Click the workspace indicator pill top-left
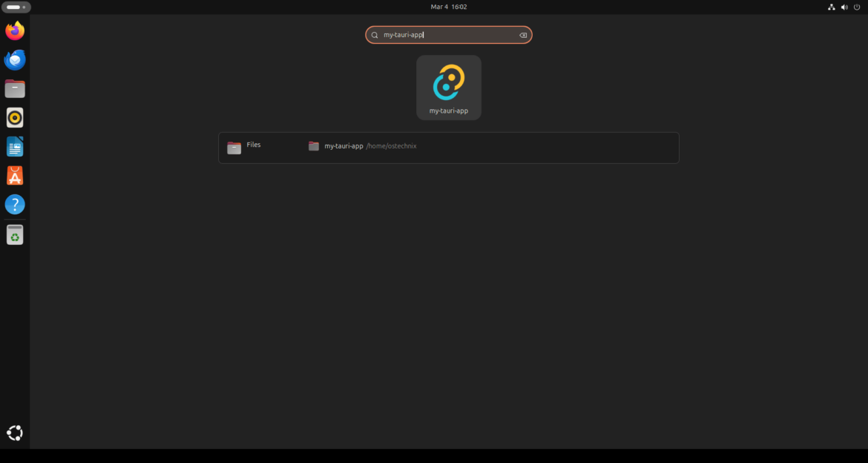This screenshot has width=868, height=463. pos(16,7)
